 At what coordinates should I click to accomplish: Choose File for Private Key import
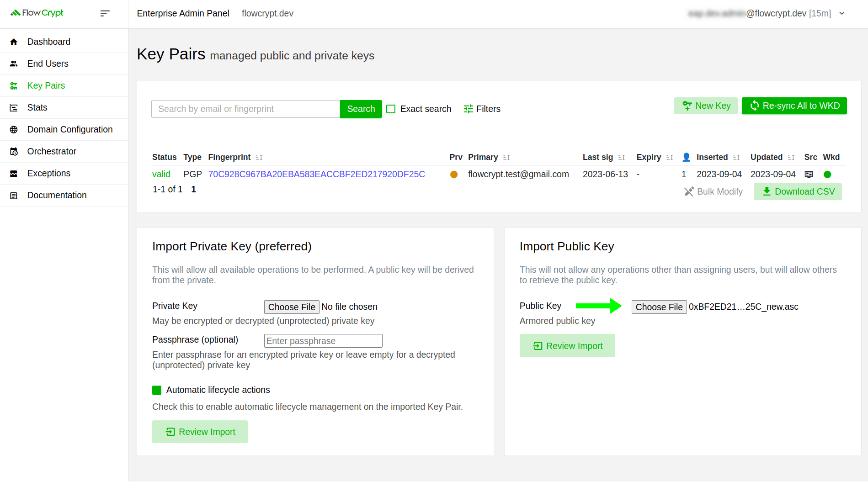tap(292, 307)
